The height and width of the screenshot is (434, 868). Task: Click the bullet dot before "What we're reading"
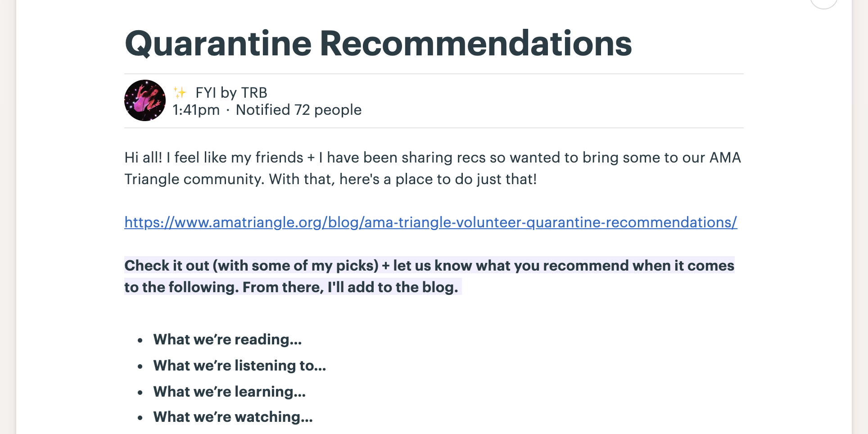click(x=140, y=340)
